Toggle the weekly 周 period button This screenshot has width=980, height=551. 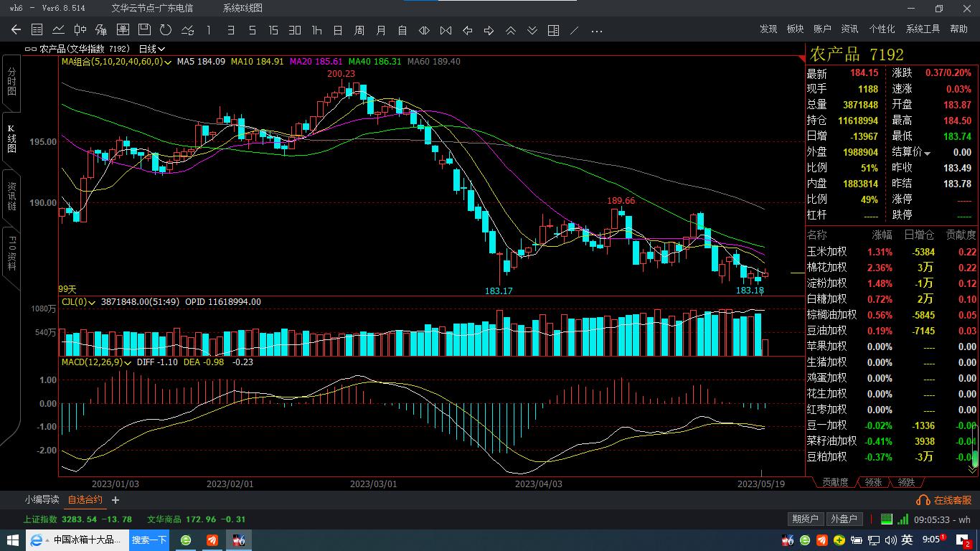pyautogui.click(x=359, y=30)
